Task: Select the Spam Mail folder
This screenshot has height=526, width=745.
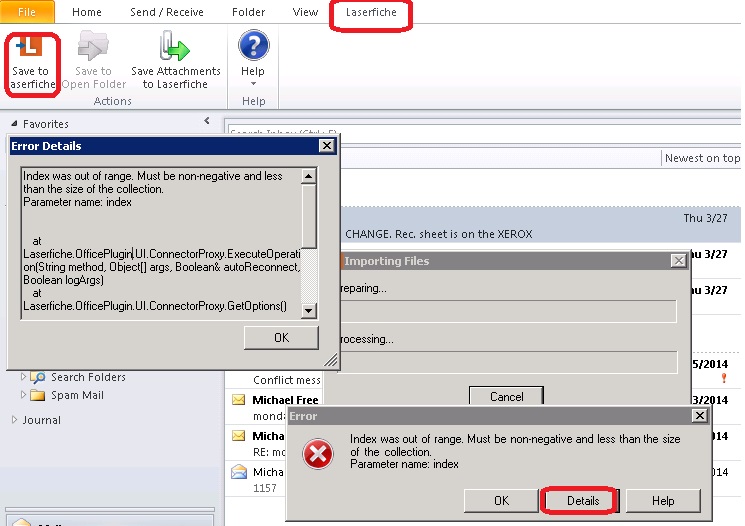Action: 77,395
